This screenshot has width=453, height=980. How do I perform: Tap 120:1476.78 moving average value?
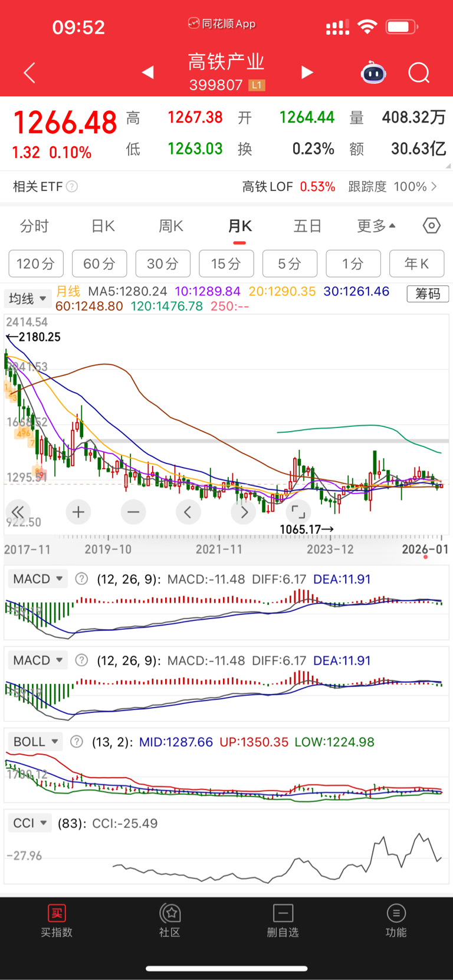167,306
